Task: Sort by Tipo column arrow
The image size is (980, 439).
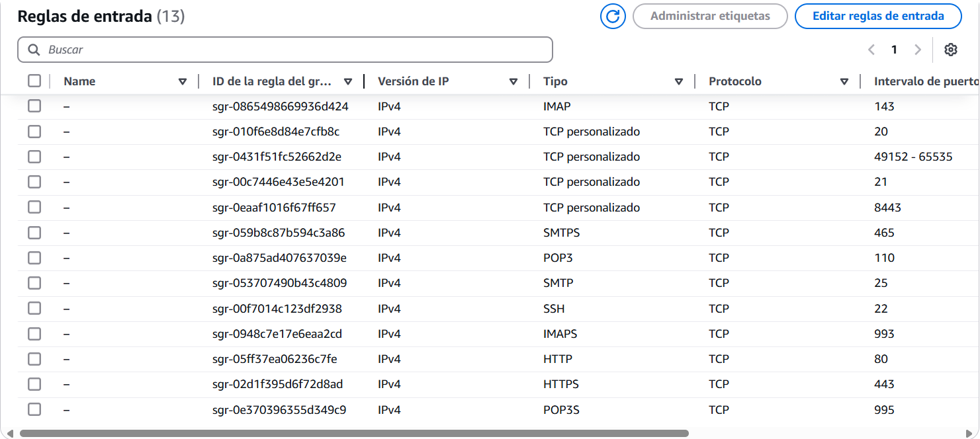Action: tap(679, 82)
